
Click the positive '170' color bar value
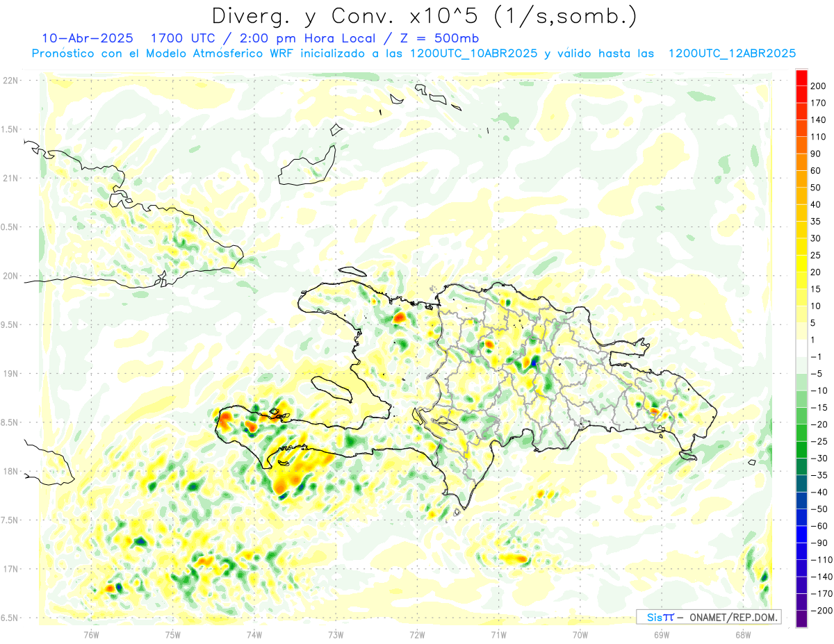point(817,103)
